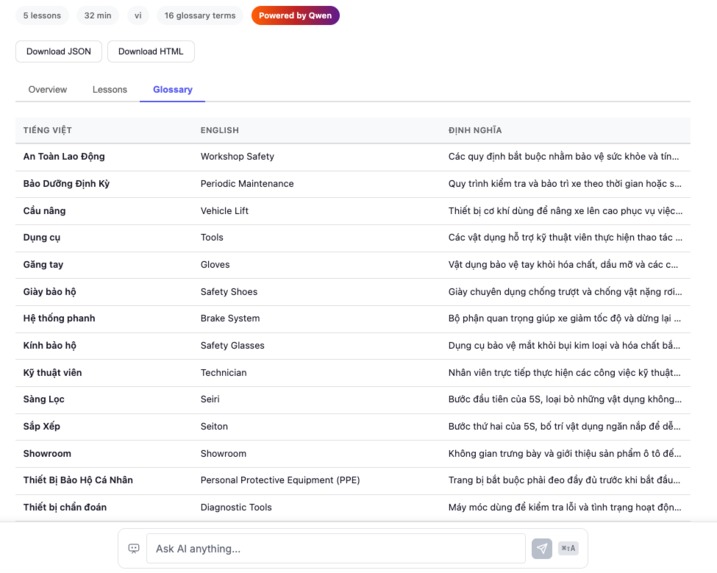Click the Safety Shoes translation

(229, 291)
